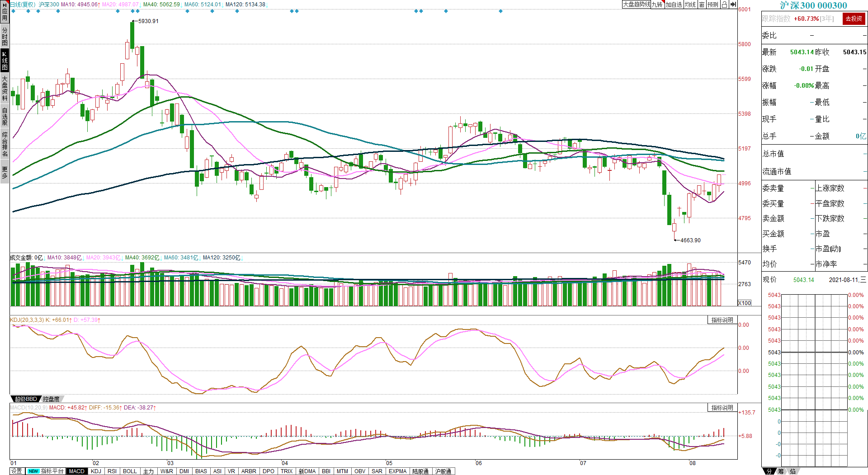Click the KDJ(20,3,3,3) parameter label
868x475 pixels.
(27, 320)
